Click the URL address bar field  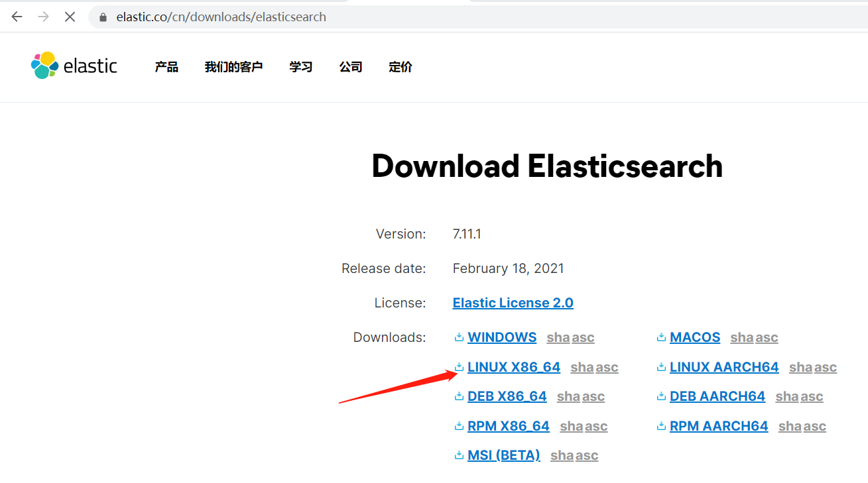coord(477,17)
